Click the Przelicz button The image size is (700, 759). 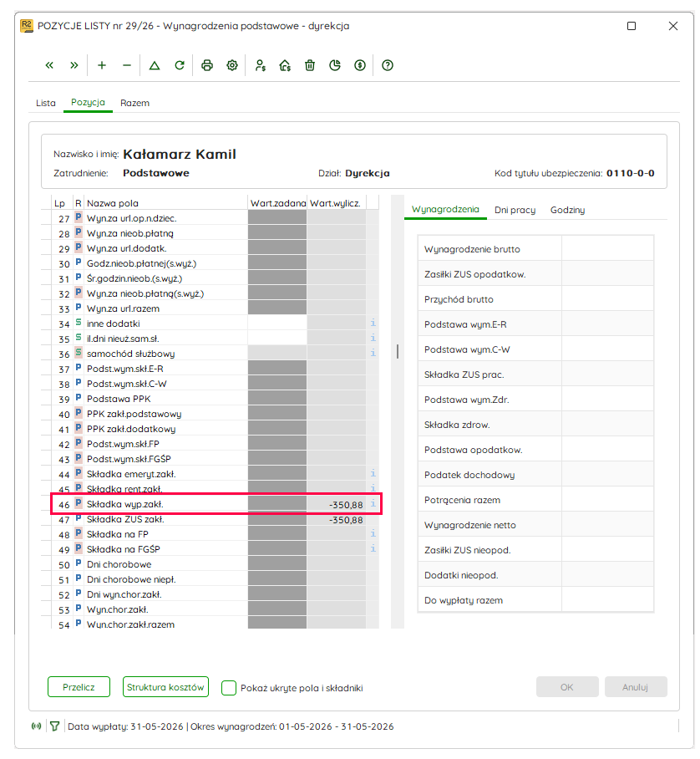click(x=79, y=687)
